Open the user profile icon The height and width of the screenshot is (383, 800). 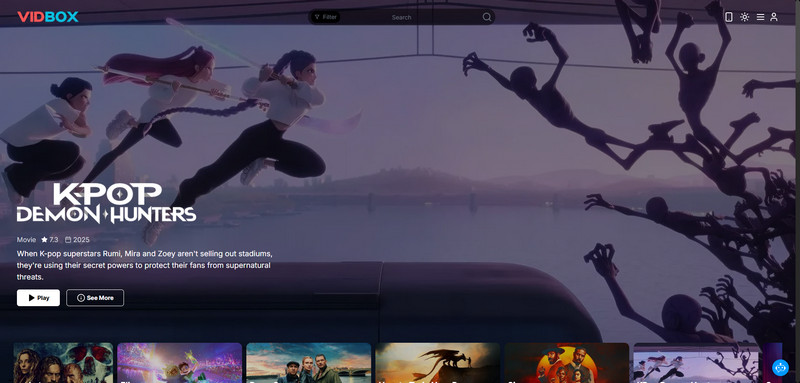point(774,17)
